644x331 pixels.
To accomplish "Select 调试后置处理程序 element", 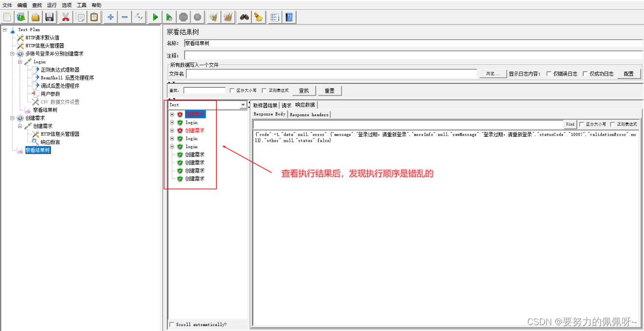I will point(60,86).
